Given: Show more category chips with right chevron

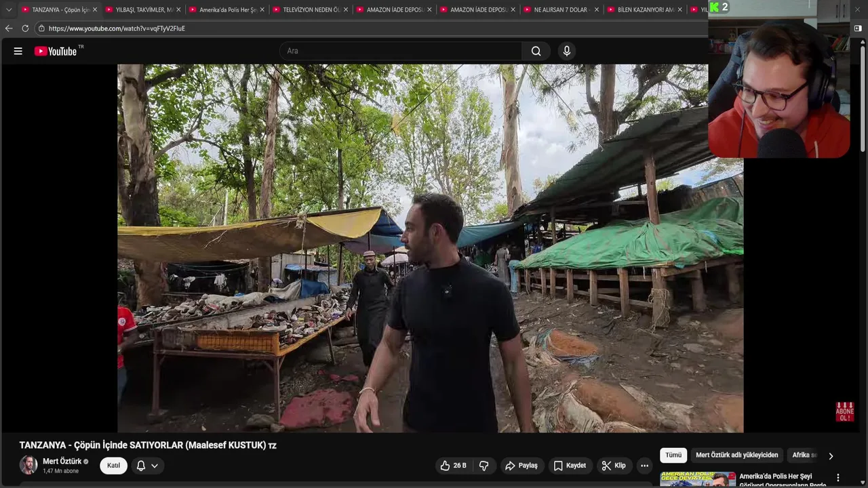Looking at the screenshot, I should click(831, 455).
